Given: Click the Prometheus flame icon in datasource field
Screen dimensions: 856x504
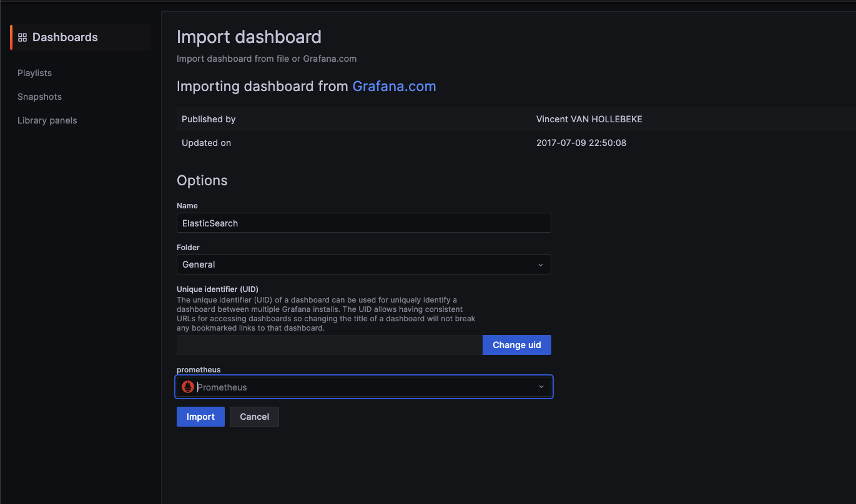Looking at the screenshot, I should pyautogui.click(x=187, y=387).
